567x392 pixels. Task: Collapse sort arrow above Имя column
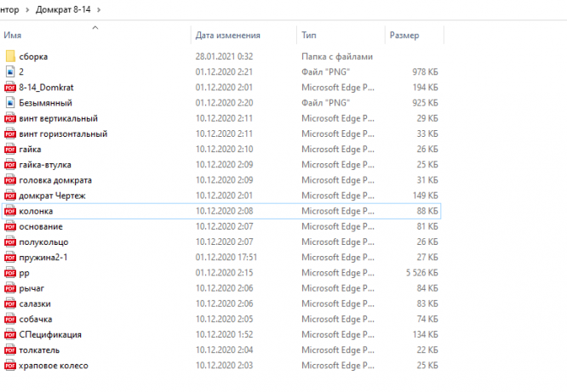coord(94,27)
